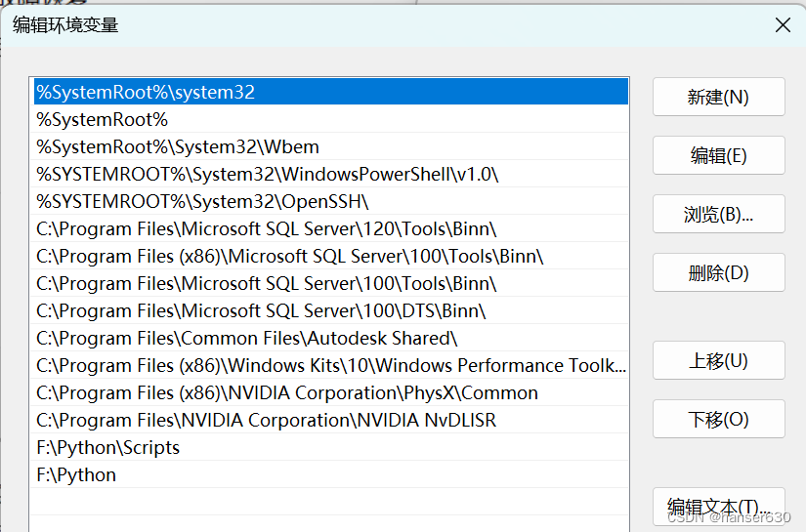Screen dimensions: 806x532
Task: Select Program Files (x86) SQL Server\100\Tools\Binn\ entry
Action: pos(331,256)
